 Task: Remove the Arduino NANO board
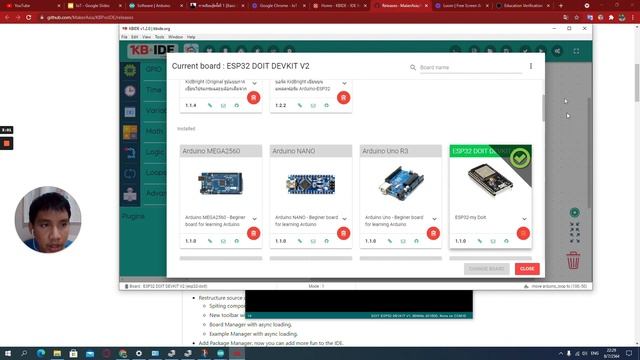tap(343, 233)
